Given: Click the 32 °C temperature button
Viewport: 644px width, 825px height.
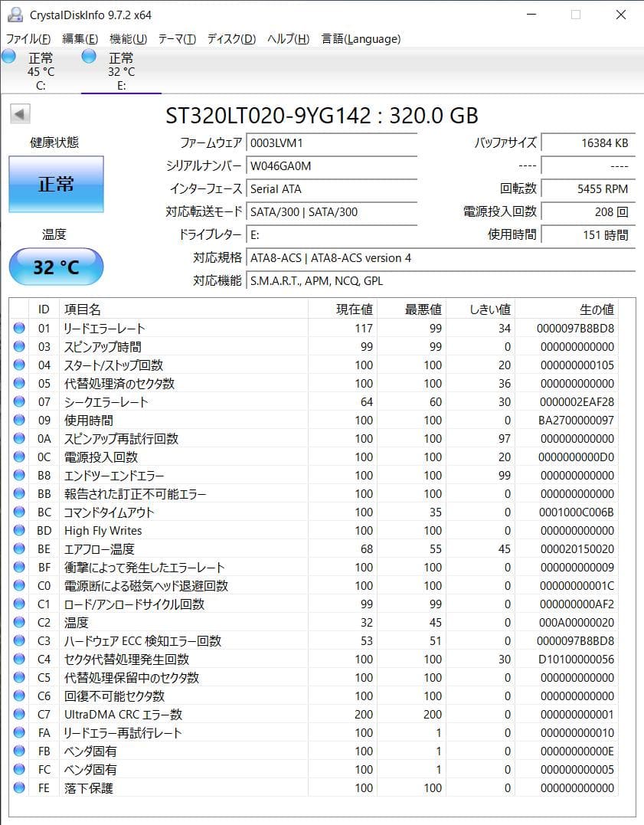Looking at the screenshot, I should [x=56, y=267].
